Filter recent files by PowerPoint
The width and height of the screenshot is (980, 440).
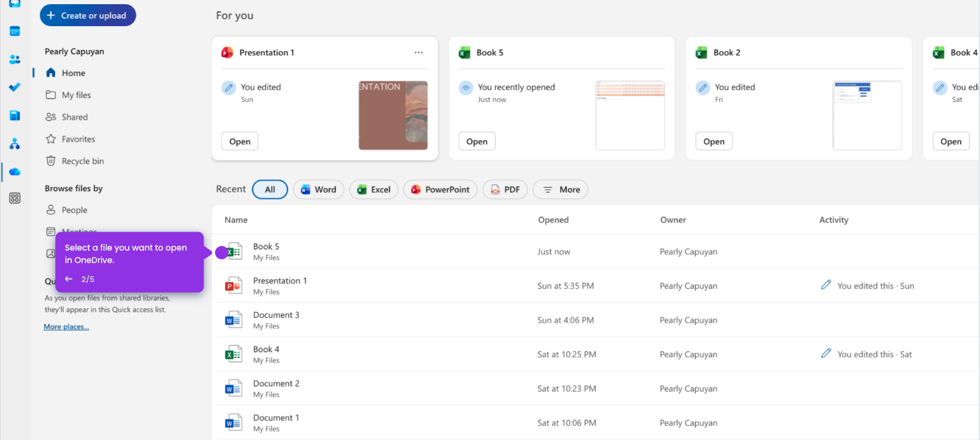coord(440,189)
